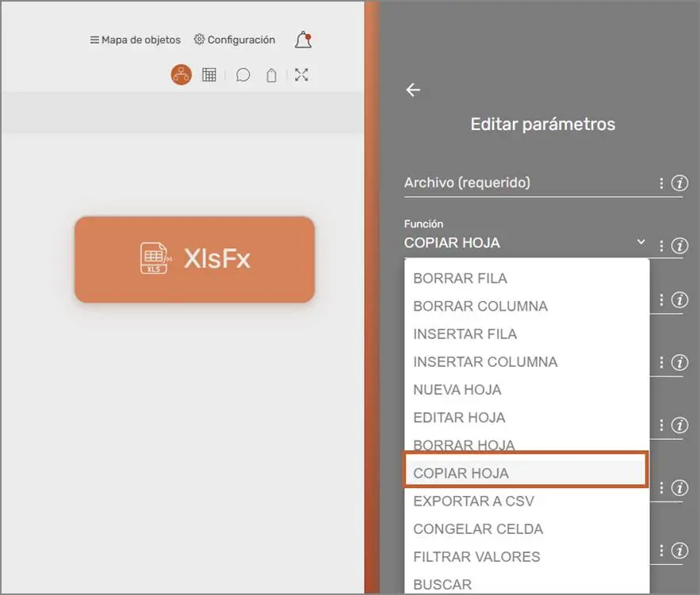Choose INSERTAR COLUMNA option
700x595 pixels.
[x=527, y=362]
